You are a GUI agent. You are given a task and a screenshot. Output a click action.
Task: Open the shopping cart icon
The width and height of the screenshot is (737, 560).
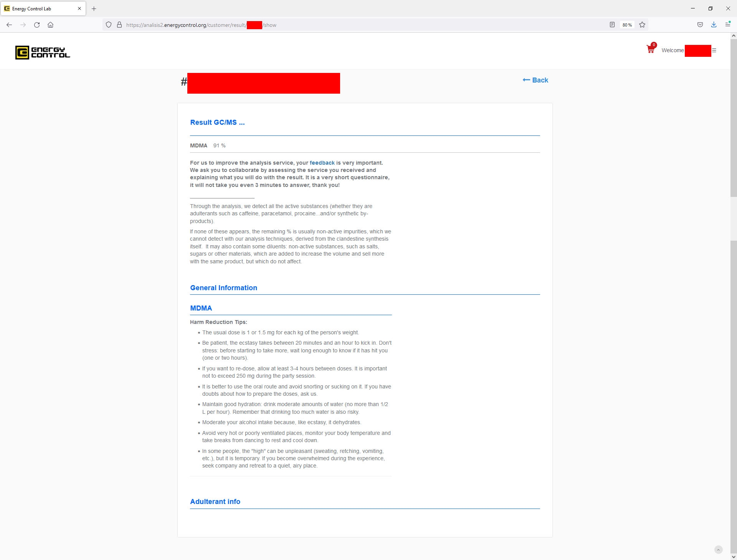(x=651, y=49)
